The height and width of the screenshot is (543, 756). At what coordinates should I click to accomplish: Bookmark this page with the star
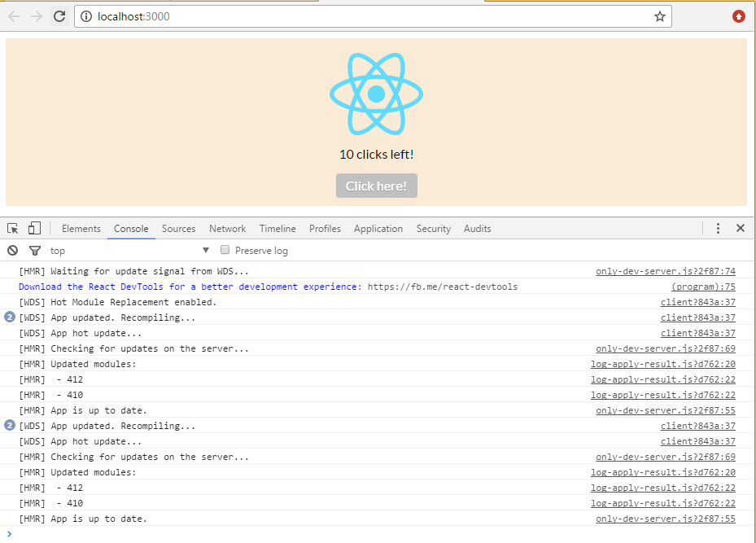pos(660,16)
